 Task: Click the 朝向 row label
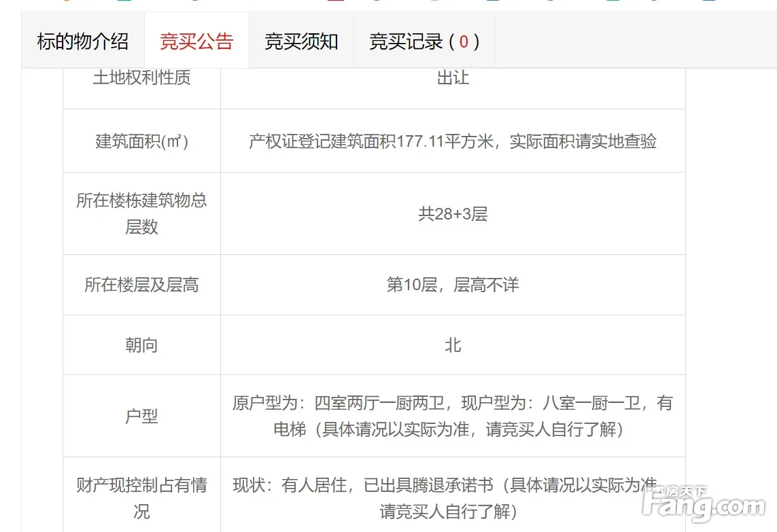[141, 345]
